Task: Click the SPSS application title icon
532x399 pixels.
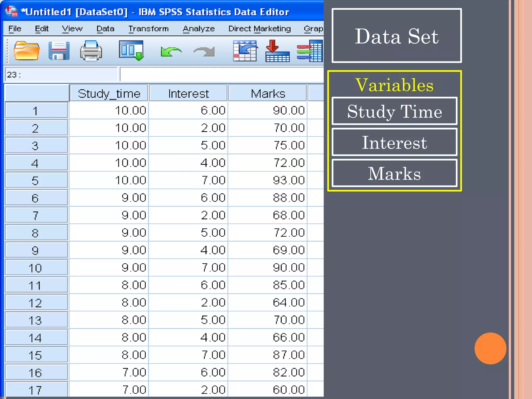Action: click(11, 12)
